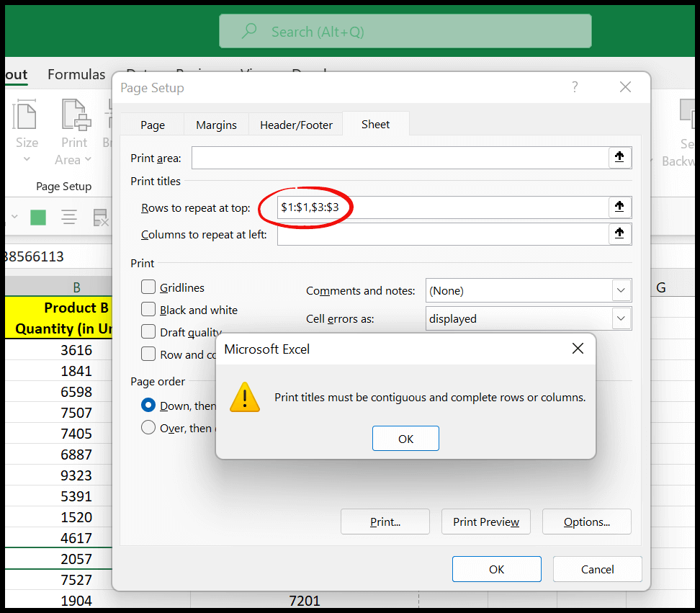Click the formula bar value 88566113
Screen dimensions: 700x613
(35, 256)
